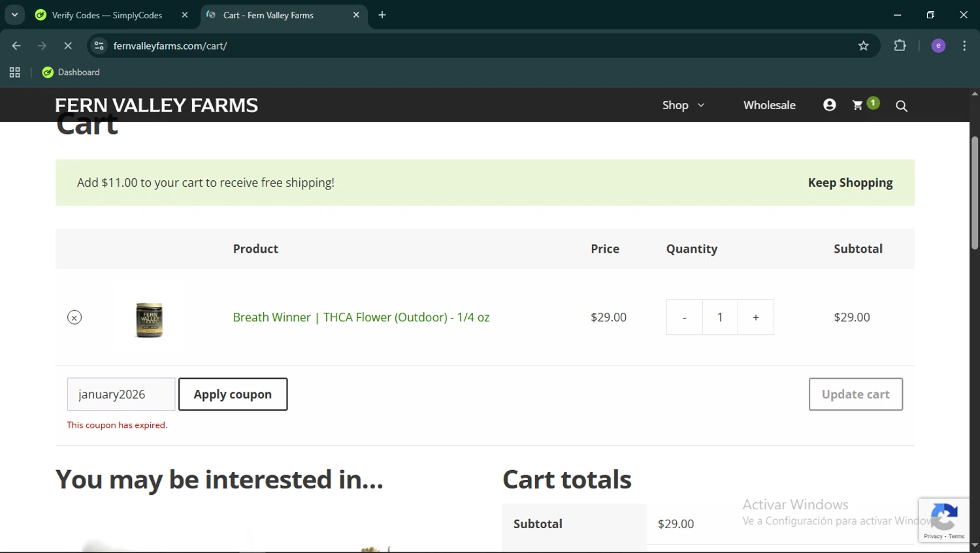Go to Fern Valley Farms home logo
980x553 pixels.
point(156,105)
